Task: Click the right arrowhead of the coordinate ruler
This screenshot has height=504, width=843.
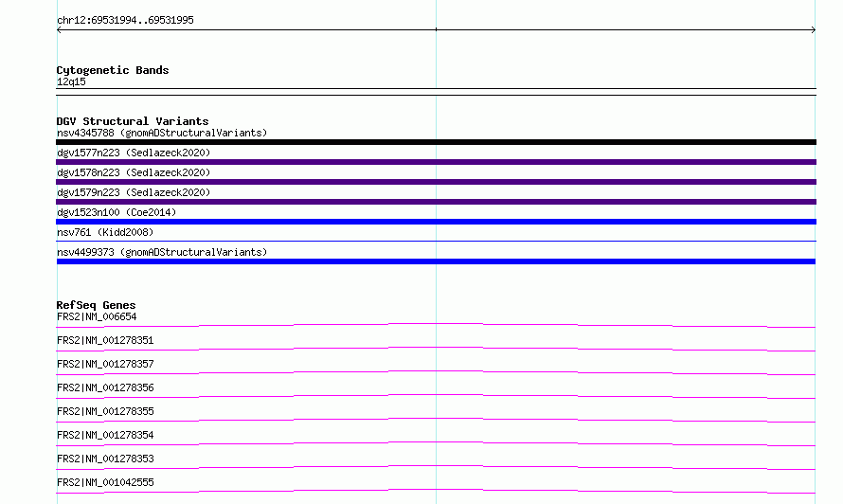Action: point(814,30)
